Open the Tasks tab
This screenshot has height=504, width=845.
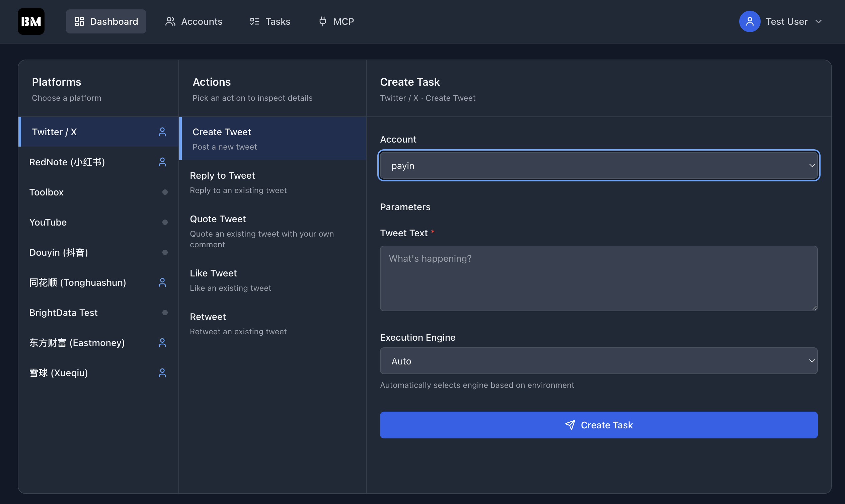click(270, 21)
